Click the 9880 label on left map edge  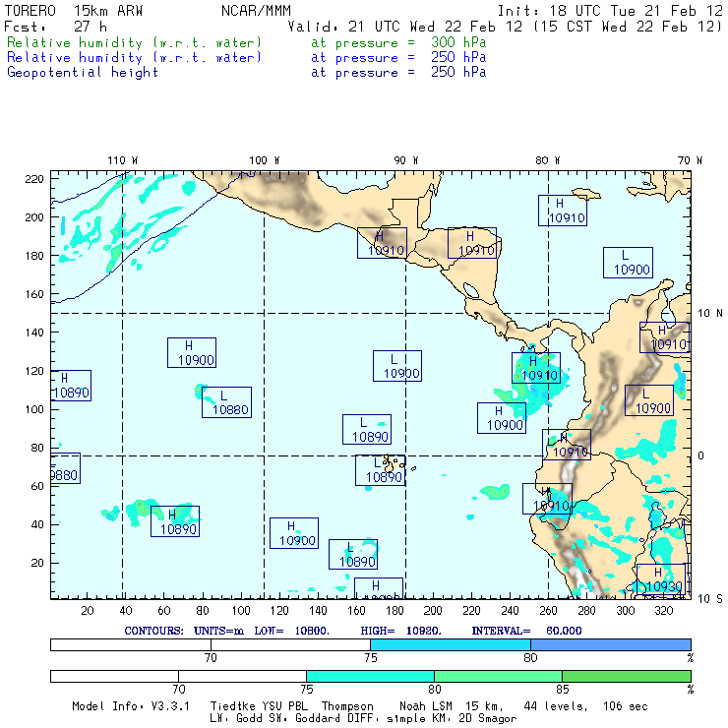point(64,474)
